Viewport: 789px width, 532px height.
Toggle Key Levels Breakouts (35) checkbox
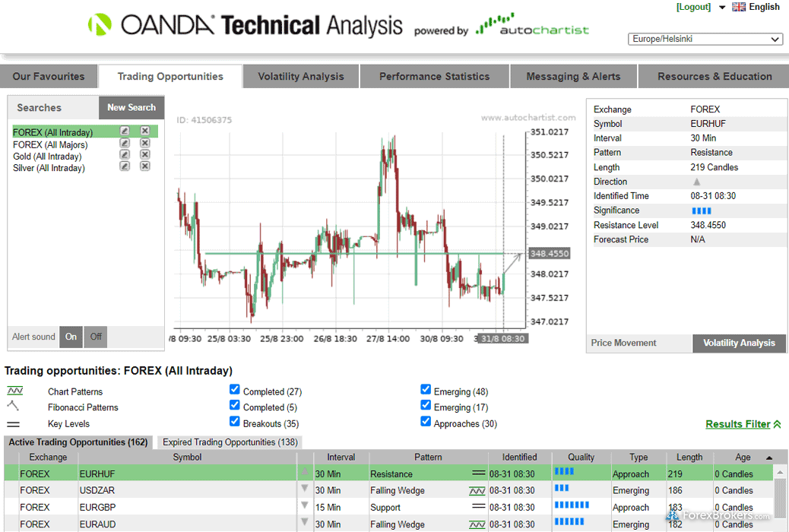[234, 421]
